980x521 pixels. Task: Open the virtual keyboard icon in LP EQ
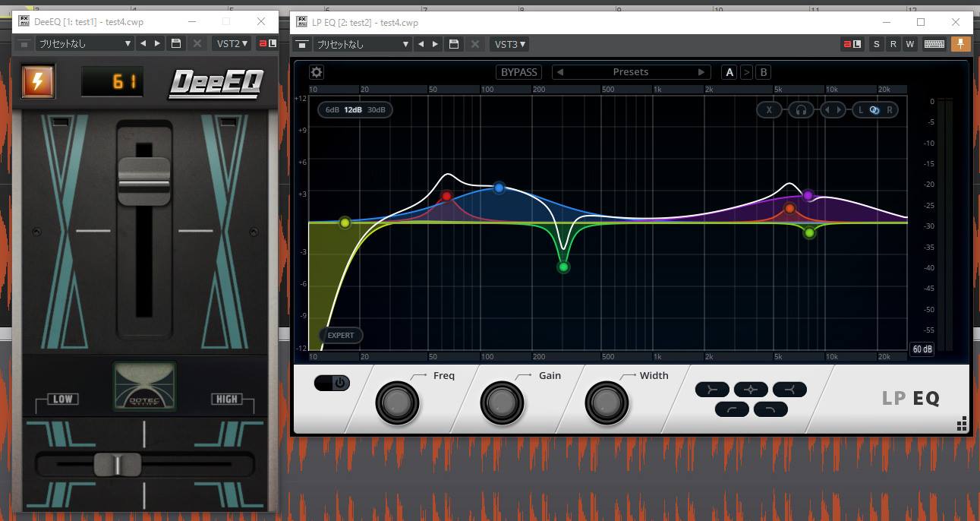pos(934,44)
